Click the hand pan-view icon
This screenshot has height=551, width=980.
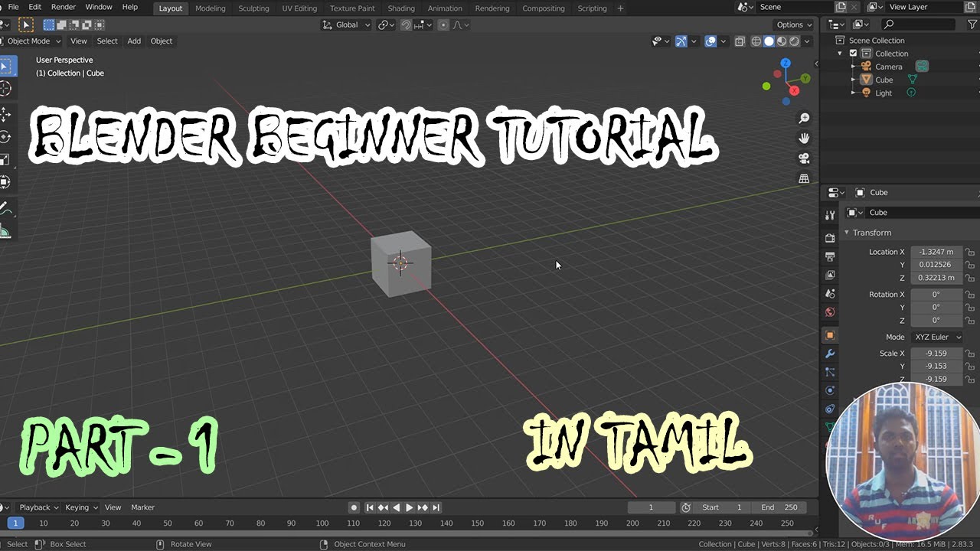(804, 139)
